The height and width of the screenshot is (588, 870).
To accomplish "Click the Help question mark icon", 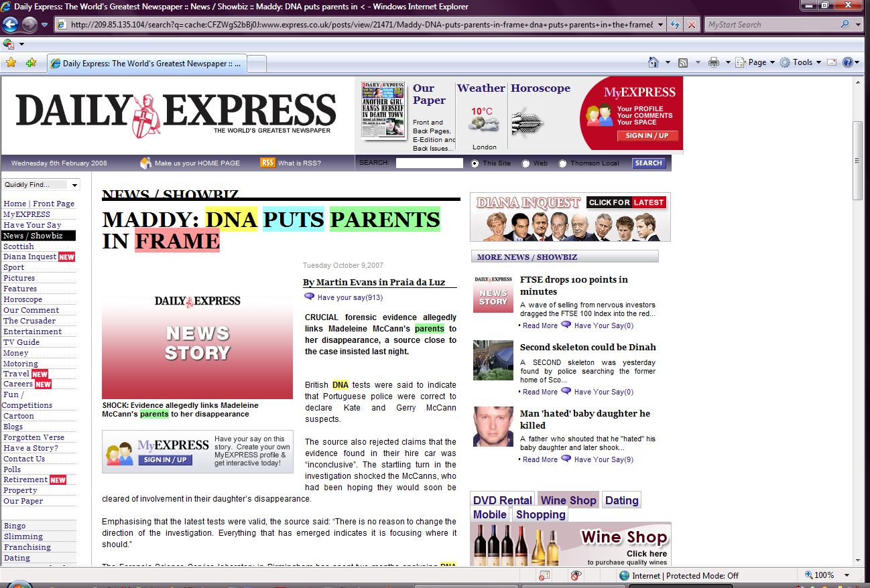I will tap(848, 62).
